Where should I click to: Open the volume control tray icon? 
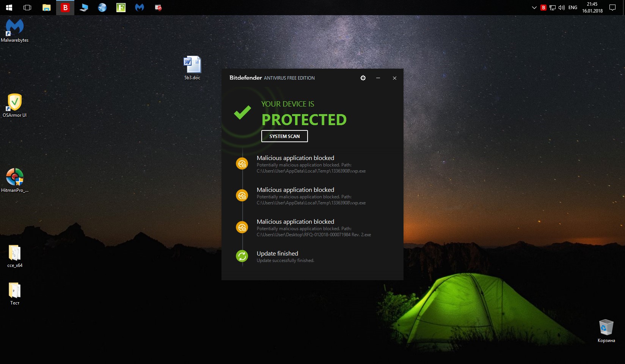click(562, 8)
